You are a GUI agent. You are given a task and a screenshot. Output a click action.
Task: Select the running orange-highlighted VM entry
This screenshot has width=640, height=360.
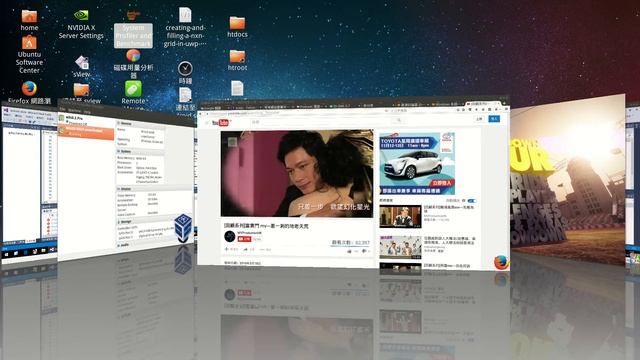point(86,132)
